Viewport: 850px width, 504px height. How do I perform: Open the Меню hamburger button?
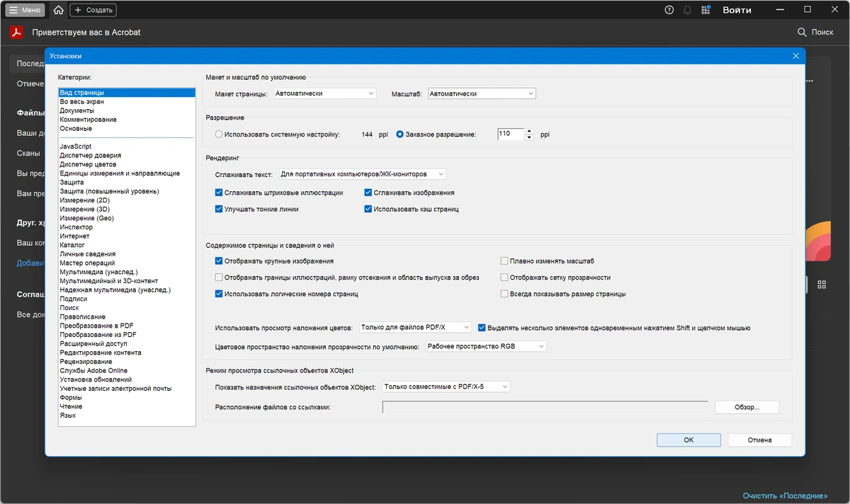click(x=25, y=10)
